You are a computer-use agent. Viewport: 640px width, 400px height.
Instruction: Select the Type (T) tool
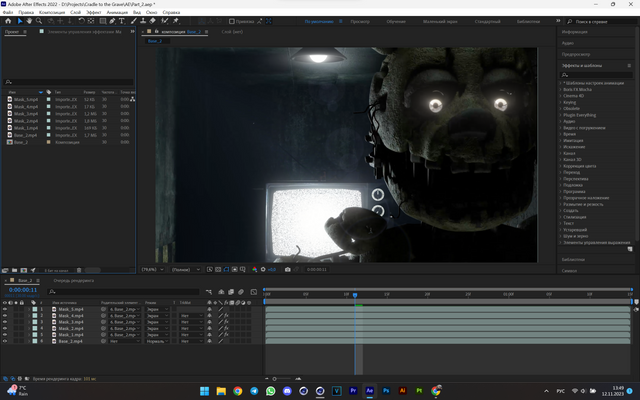122,20
